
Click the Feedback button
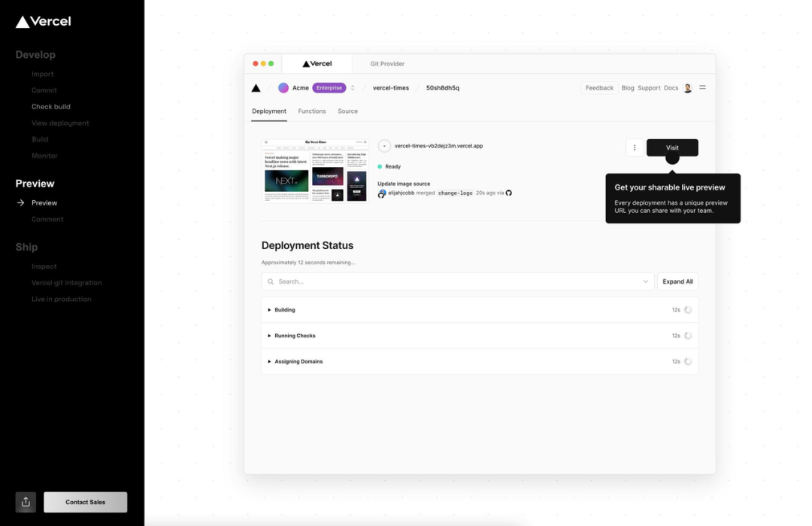tap(599, 88)
